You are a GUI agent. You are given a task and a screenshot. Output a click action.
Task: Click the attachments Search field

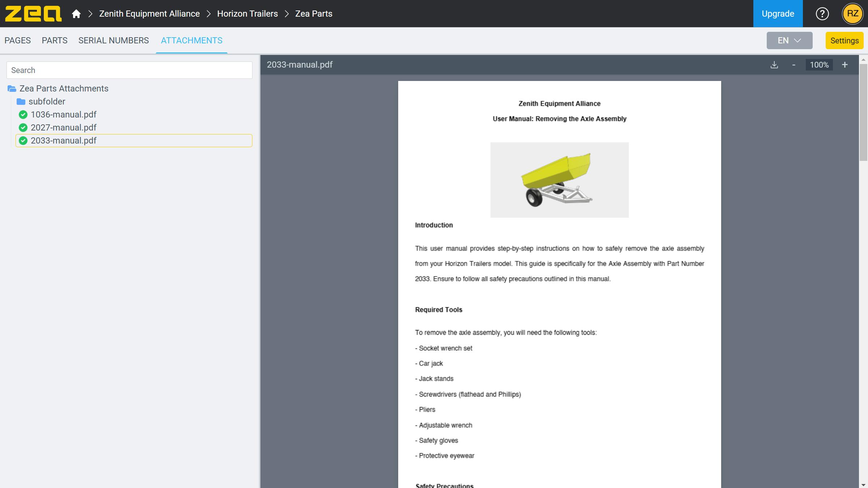pos(129,70)
